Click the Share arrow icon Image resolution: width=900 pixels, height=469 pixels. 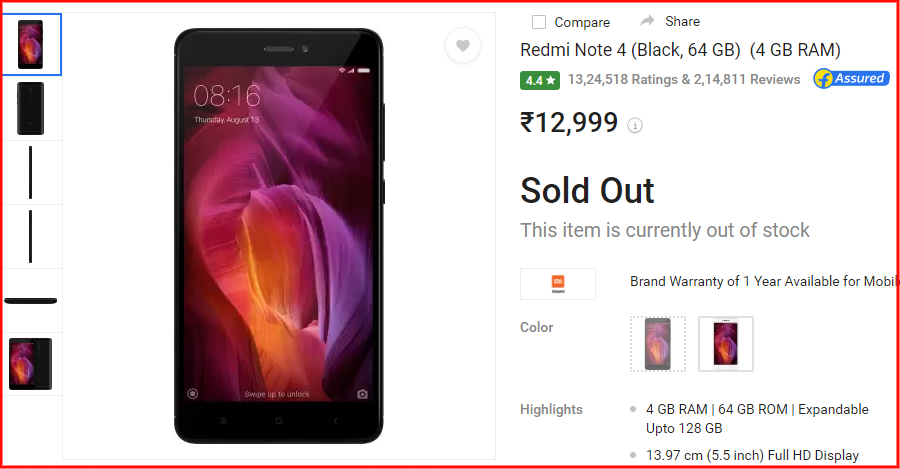coord(647,21)
